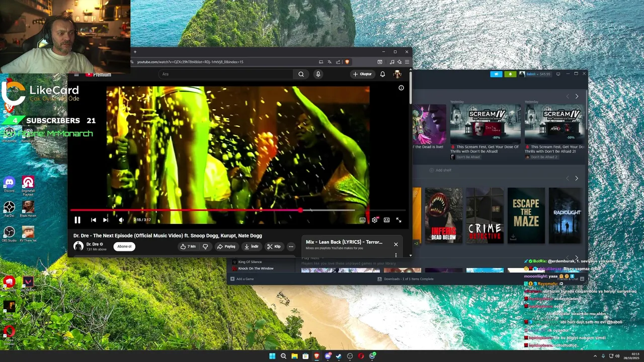The image size is (644, 362).
Task: Open Dr. Dre channel avatar
Action: point(78,246)
